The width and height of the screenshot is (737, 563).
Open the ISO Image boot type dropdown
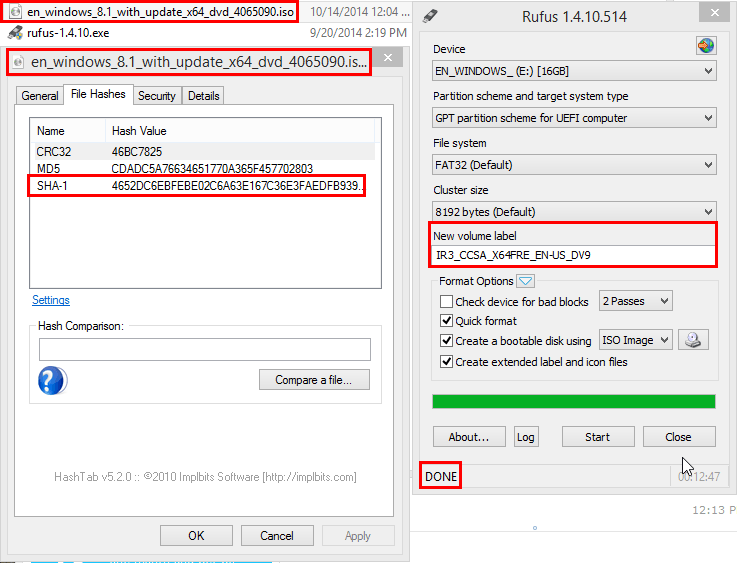coord(635,340)
